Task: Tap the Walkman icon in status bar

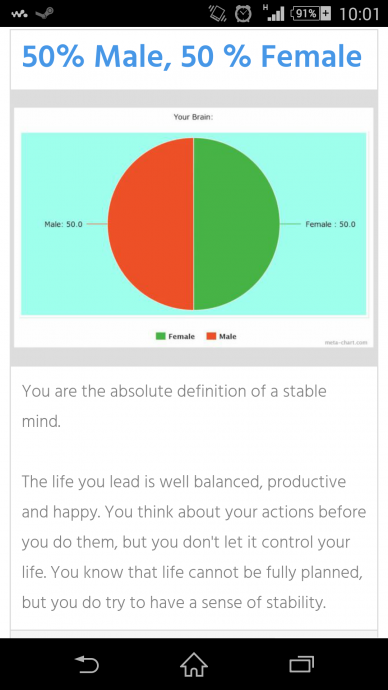Action: click(x=18, y=14)
